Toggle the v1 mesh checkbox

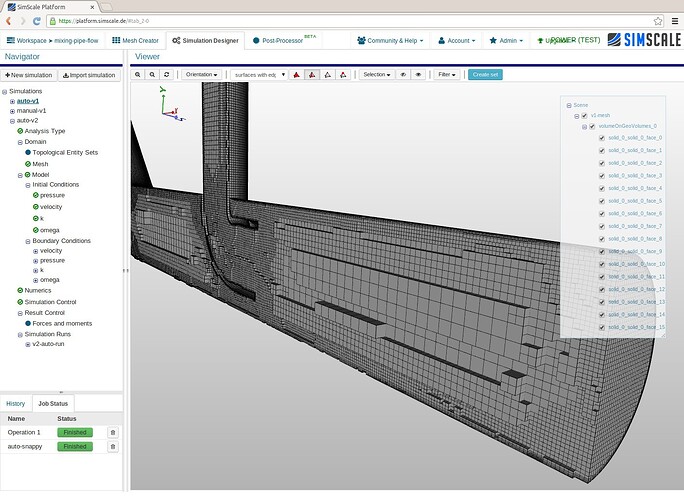(584, 116)
